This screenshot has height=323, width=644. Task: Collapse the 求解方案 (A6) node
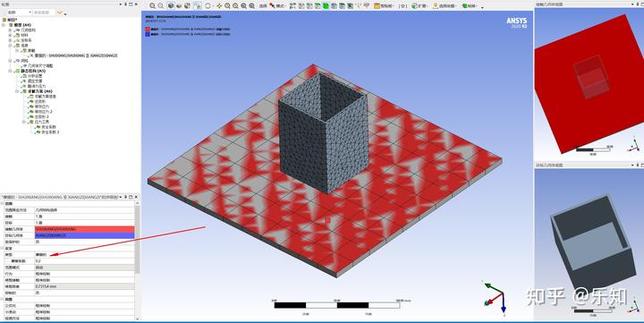pyautogui.click(x=17, y=91)
